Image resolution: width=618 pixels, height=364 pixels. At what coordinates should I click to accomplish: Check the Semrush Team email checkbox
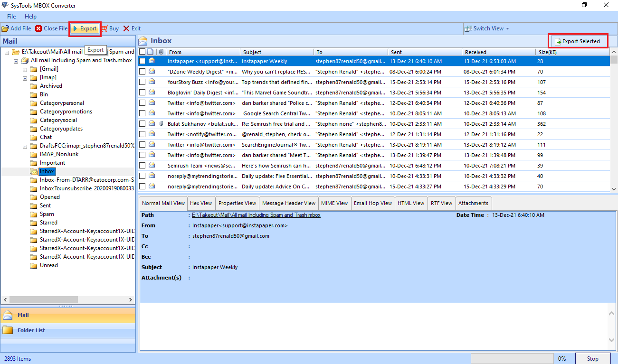(142, 166)
